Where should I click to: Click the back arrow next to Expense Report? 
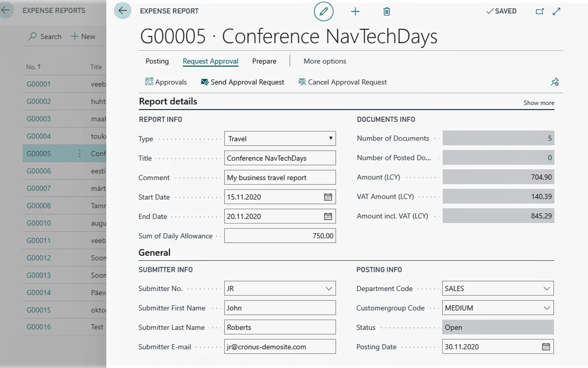pos(123,11)
